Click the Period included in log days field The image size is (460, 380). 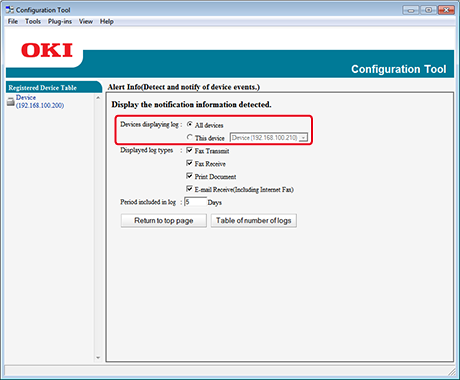[195, 202]
